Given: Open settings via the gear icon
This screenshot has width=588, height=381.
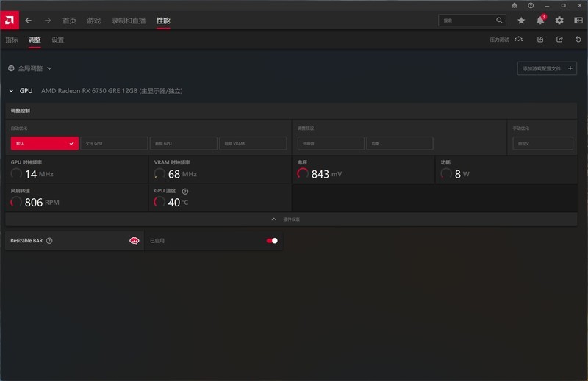Looking at the screenshot, I should [559, 21].
